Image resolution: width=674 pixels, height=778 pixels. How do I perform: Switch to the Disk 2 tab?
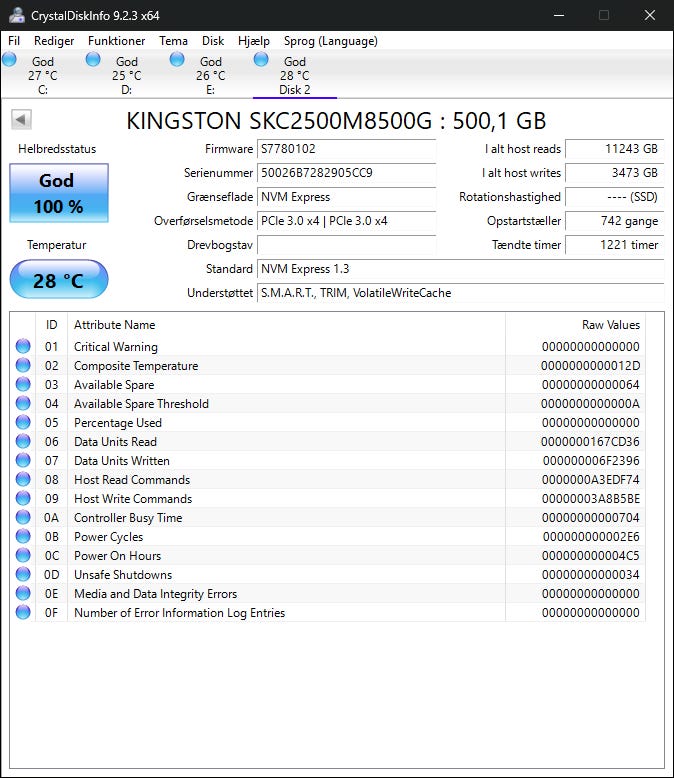click(294, 75)
